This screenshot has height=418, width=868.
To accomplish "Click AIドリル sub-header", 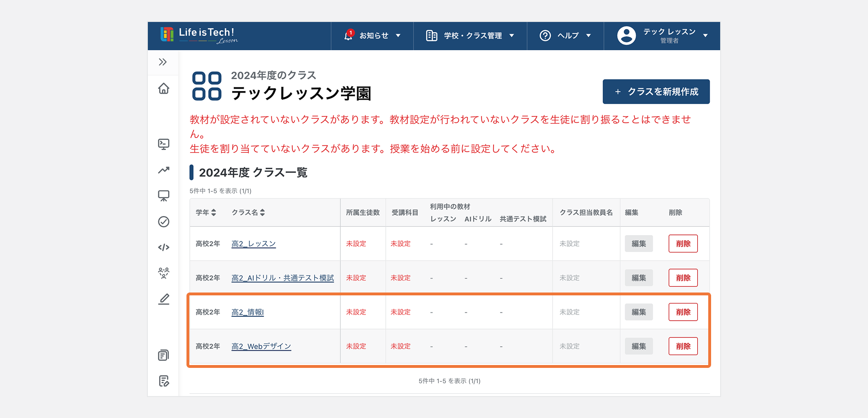I will click(x=478, y=219).
